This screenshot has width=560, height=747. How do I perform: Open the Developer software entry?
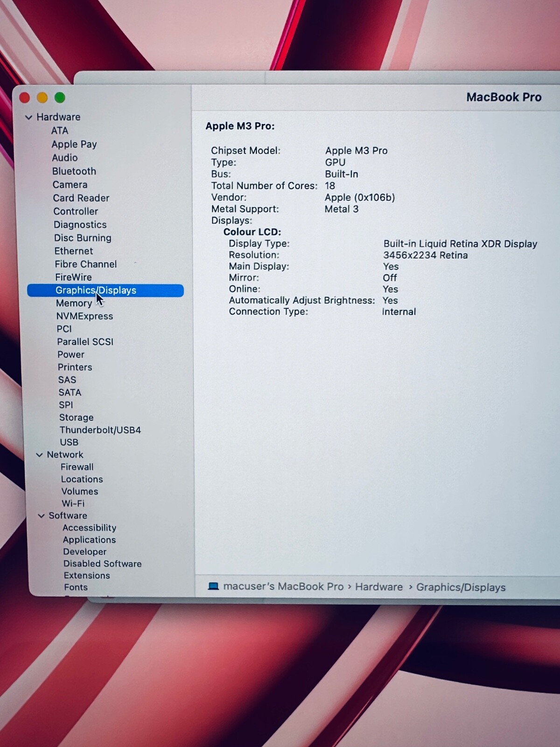coord(85,552)
